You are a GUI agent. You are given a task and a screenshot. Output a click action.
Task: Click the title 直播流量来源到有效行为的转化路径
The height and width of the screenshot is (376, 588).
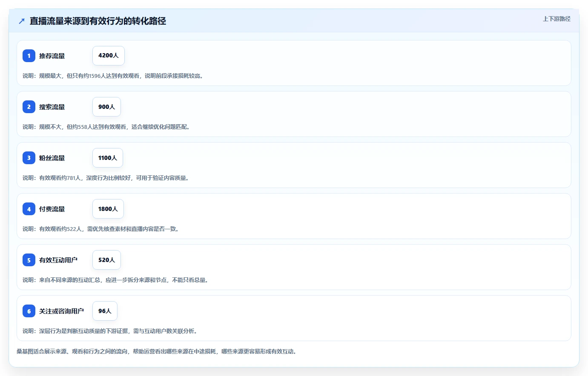[98, 21]
